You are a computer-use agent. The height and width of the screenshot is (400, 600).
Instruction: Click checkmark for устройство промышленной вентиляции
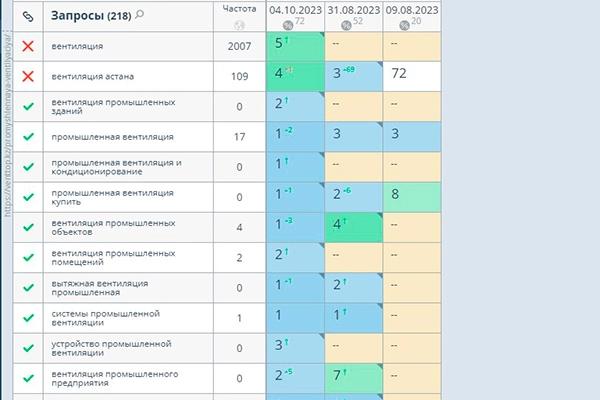point(28,348)
